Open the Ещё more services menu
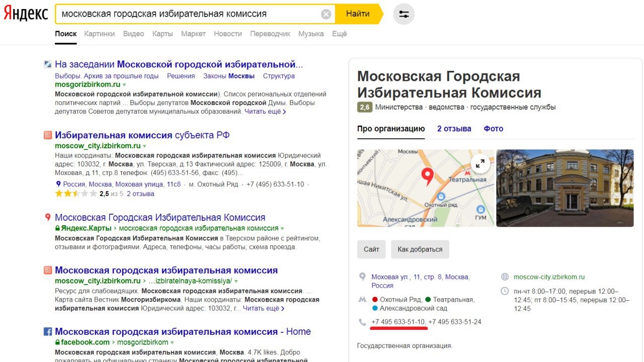This screenshot has height=362, width=644. pyautogui.click(x=340, y=34)
